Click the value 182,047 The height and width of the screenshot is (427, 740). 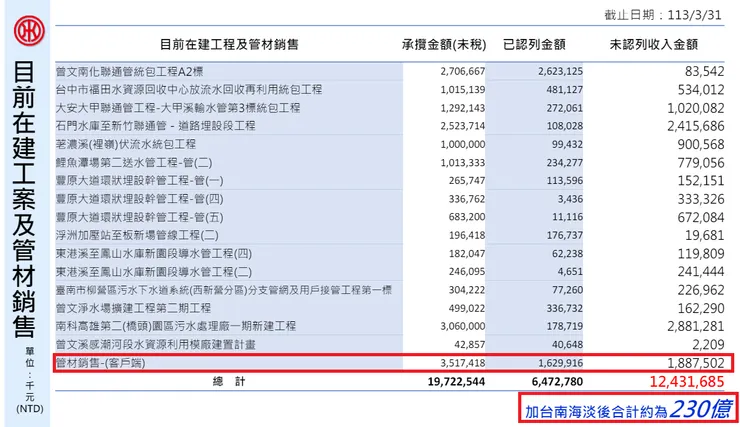[467, 253]
